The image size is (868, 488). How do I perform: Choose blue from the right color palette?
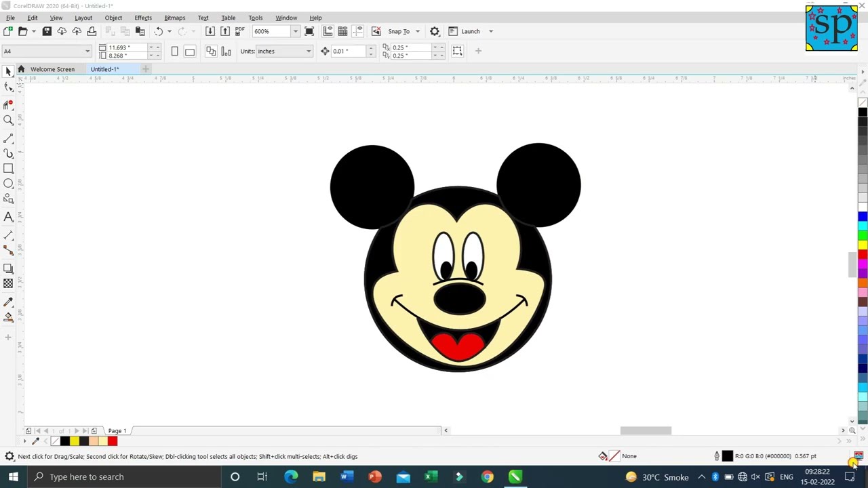pyautogui.click(x=863, y=216)
